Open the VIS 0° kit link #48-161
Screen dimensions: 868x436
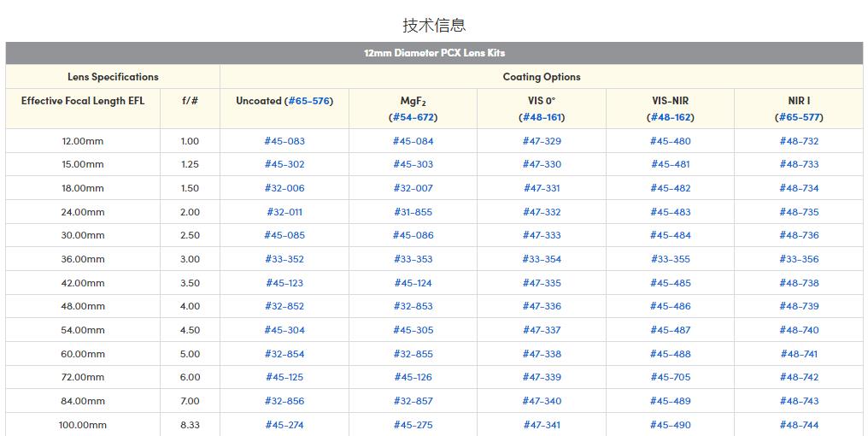[542, 117]
